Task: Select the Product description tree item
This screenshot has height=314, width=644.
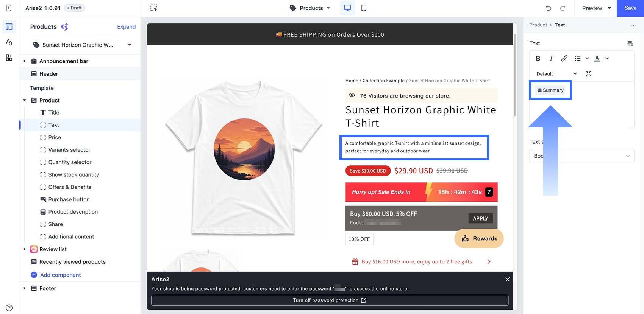Action: tap(73, 212)
